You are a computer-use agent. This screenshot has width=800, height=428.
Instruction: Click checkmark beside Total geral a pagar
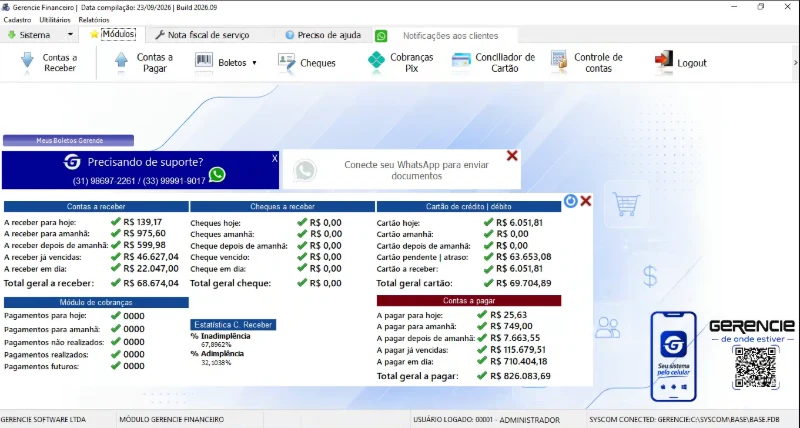point(482,375)
